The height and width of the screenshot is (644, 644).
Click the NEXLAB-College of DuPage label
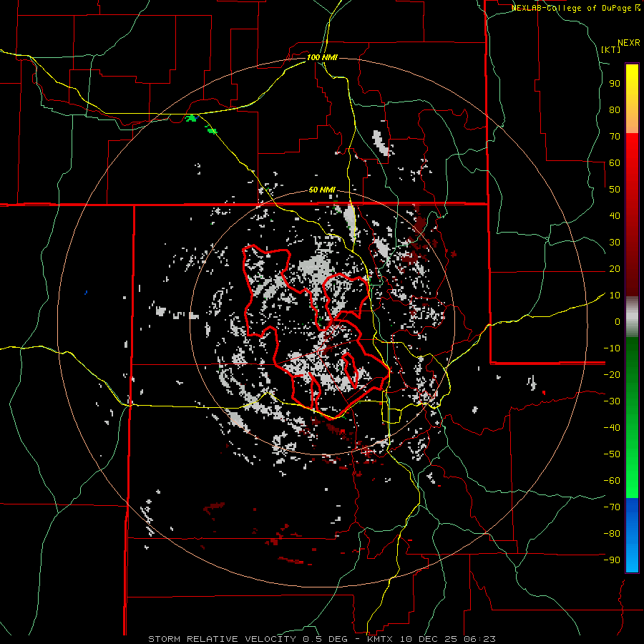pyautogui.click(x=572, y=8)
